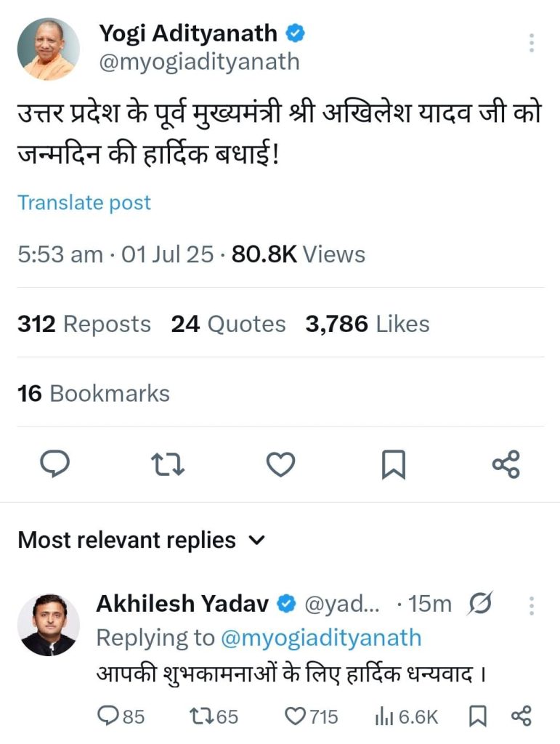View the 24 Quotes list
The width and height of the screenshot is (560, 744).
pos(228,324)
